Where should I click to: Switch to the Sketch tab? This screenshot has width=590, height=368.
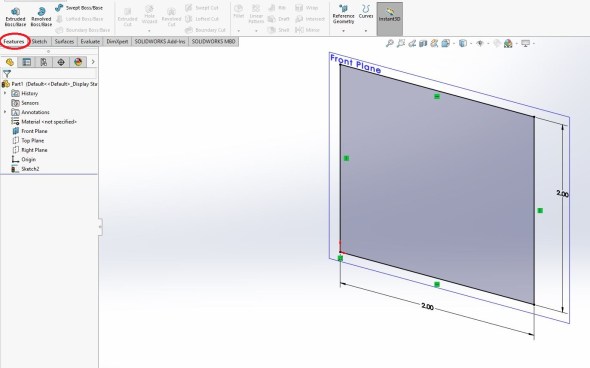click(x=40, y=42)
